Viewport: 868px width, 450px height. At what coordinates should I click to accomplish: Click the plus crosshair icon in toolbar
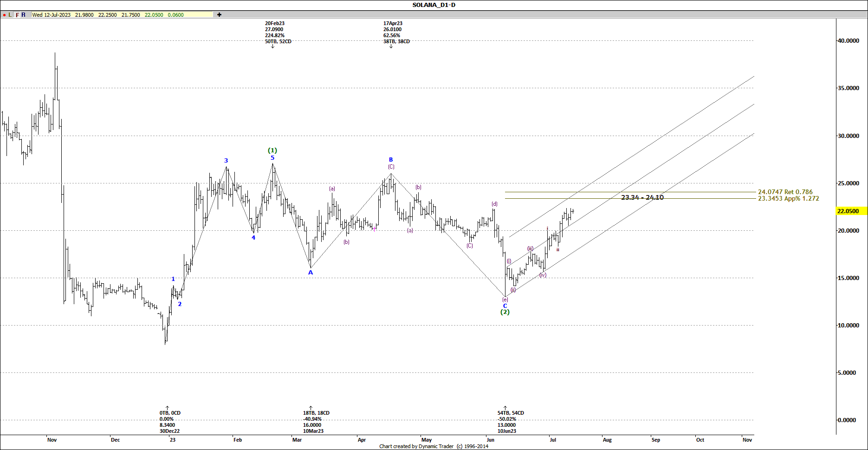coord(219,15)
